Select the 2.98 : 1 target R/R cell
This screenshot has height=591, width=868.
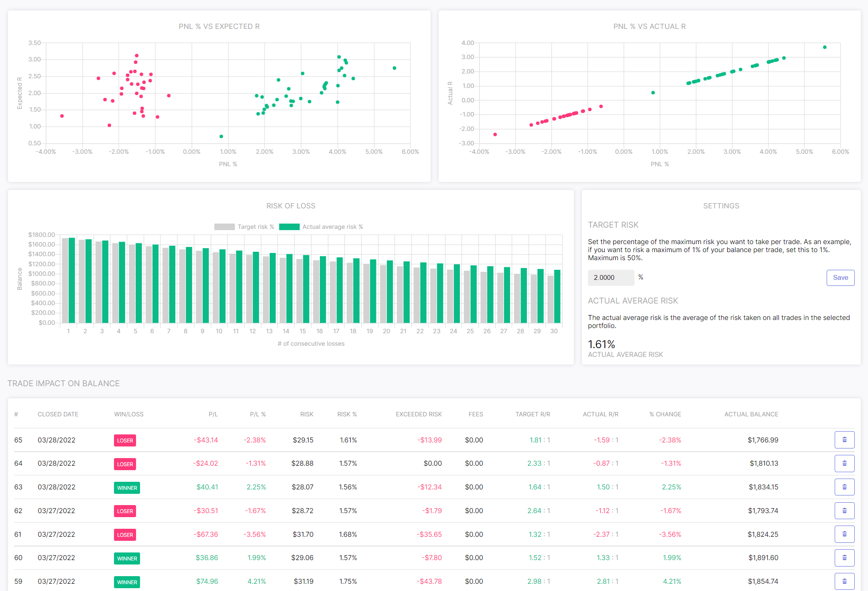(x=539, y=581)
